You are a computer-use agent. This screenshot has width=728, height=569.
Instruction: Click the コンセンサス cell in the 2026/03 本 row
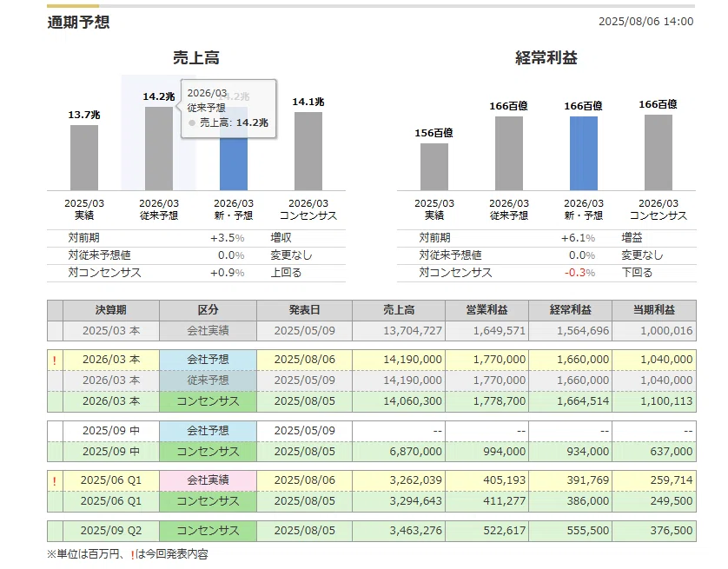coord(208,401)
